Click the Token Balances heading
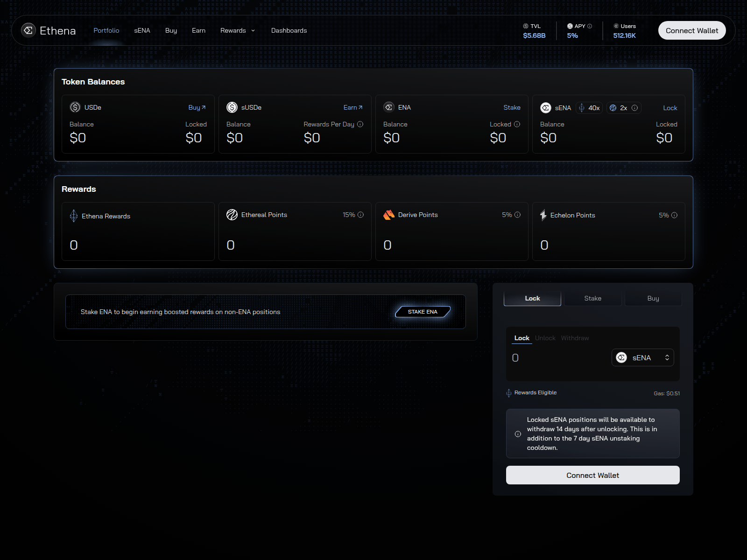 93,82
